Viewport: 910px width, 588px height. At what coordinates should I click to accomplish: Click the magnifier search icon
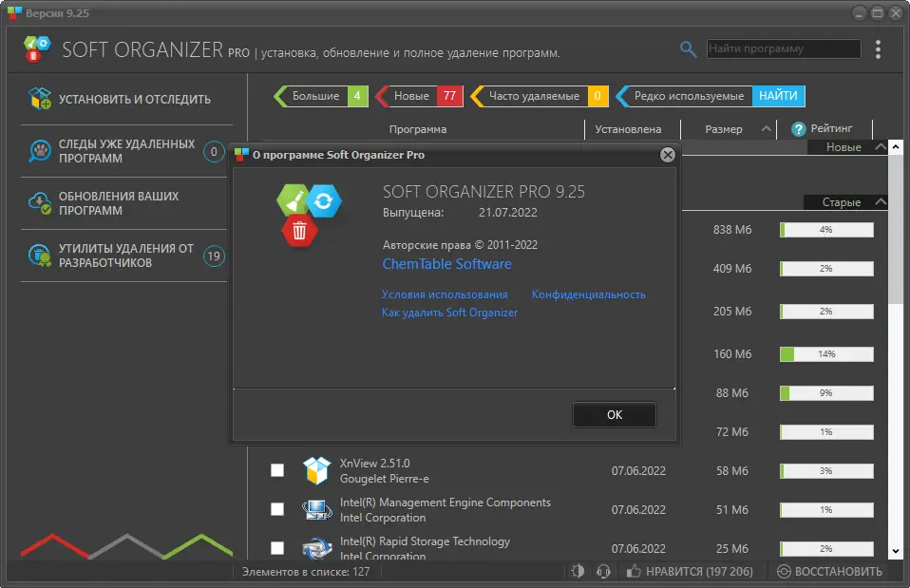688,49
